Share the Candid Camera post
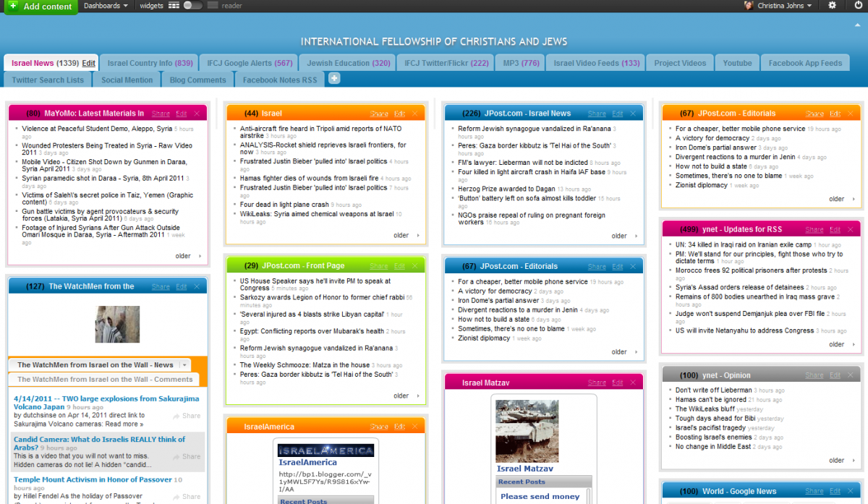 point(187,456)
